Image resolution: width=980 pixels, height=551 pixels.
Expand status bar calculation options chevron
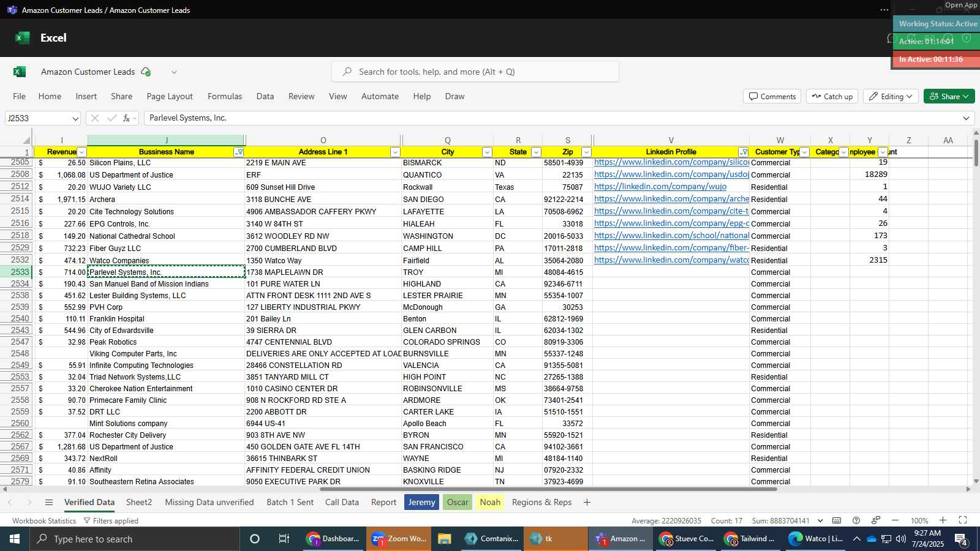pos(819,521)
